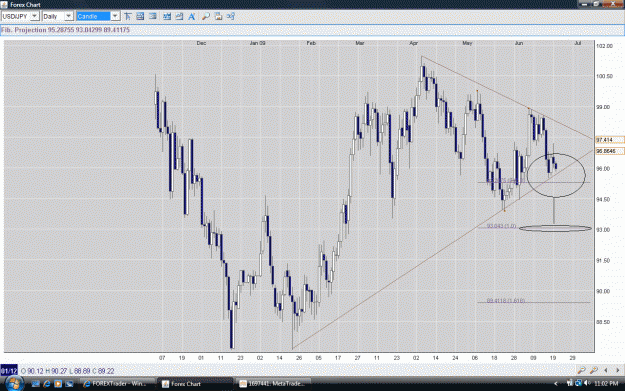The width and height of the screenshot is (625, 391).
Task: Click the 96.8646 current price label
Action: pyautogui.click(x=609, y=151)
